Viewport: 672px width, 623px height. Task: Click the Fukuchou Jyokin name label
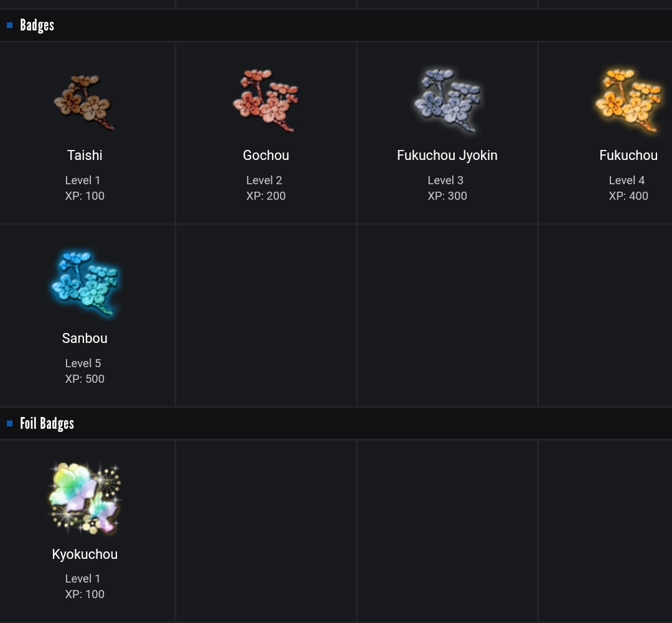(x=447, y=155)
